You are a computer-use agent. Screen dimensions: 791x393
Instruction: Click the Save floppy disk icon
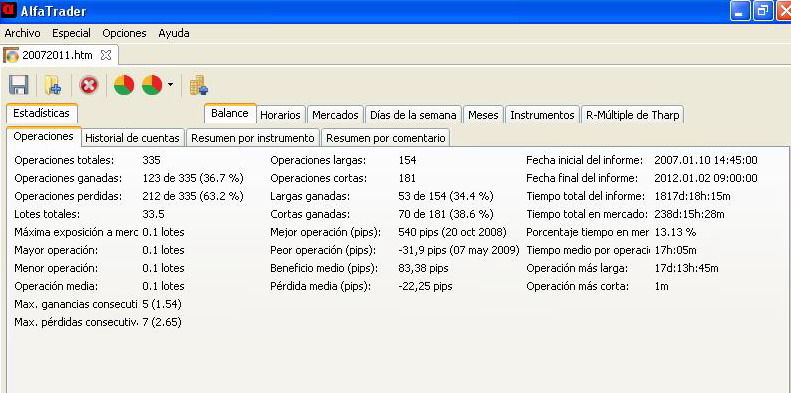pos(19,85)
